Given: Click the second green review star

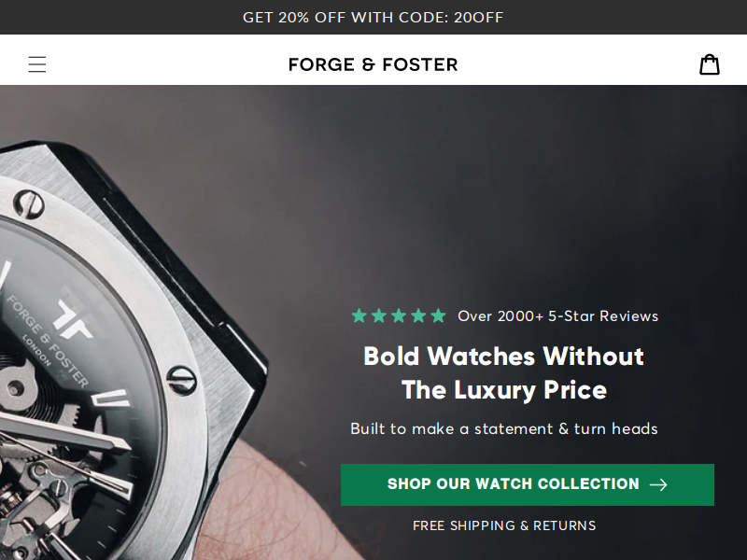Looking at the screenshot, I should click(379, 315).
